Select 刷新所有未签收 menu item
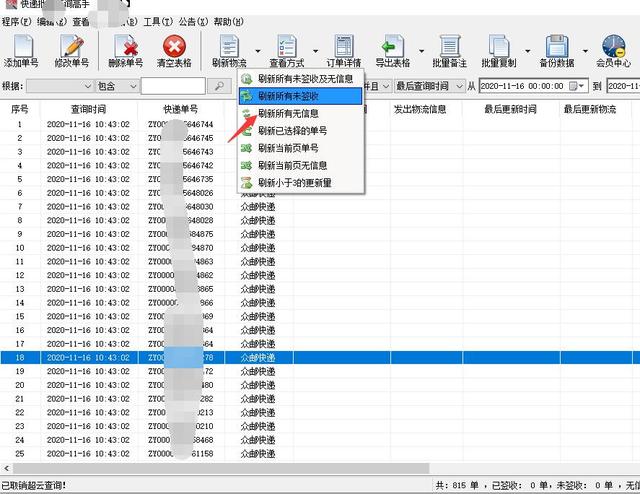 300,96
